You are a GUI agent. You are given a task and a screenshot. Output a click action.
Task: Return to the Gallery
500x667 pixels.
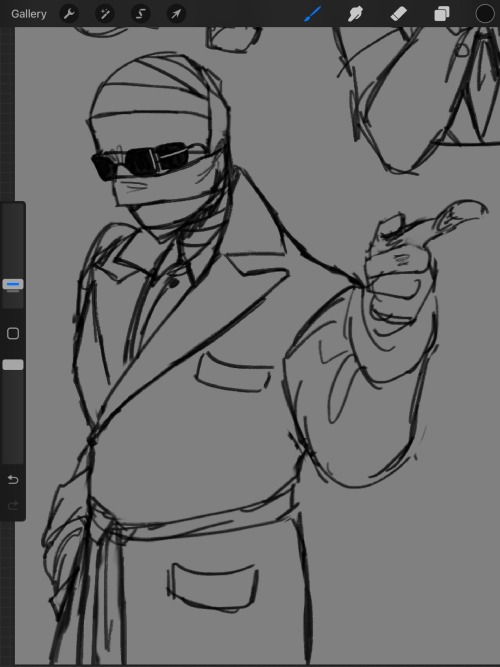29,14
